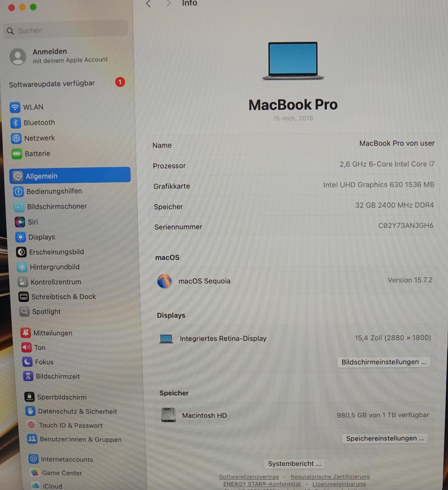Click 980,5 GB von 1 TB verfügbar text

click(x=383, y=415)
